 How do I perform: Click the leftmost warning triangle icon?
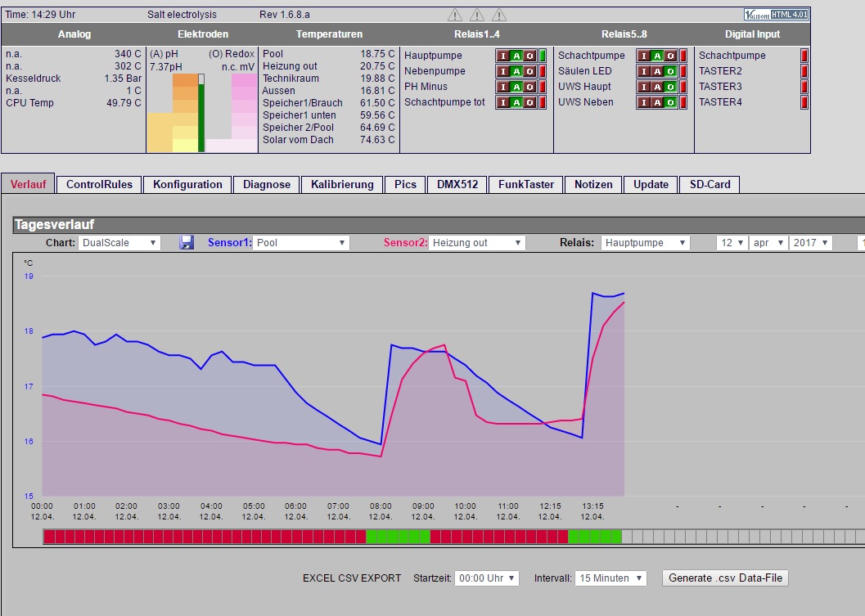pyautogui.click(x=454, y=15)
